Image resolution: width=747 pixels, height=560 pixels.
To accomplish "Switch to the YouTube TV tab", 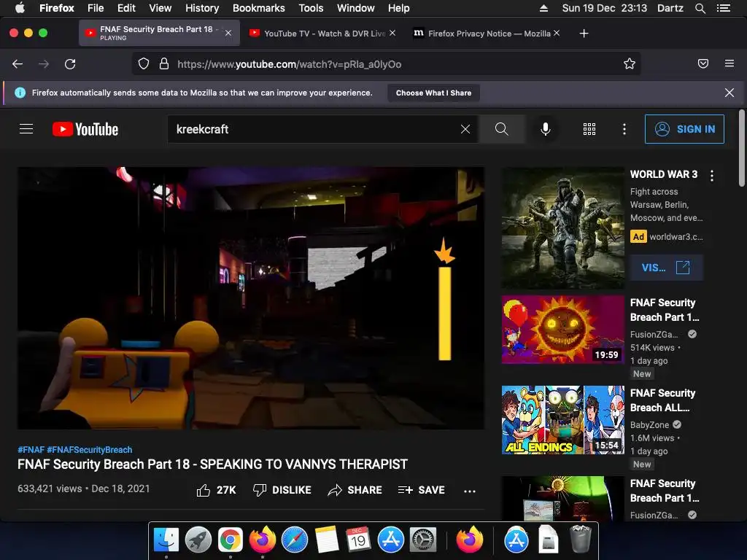I will [x=322, y=34].
